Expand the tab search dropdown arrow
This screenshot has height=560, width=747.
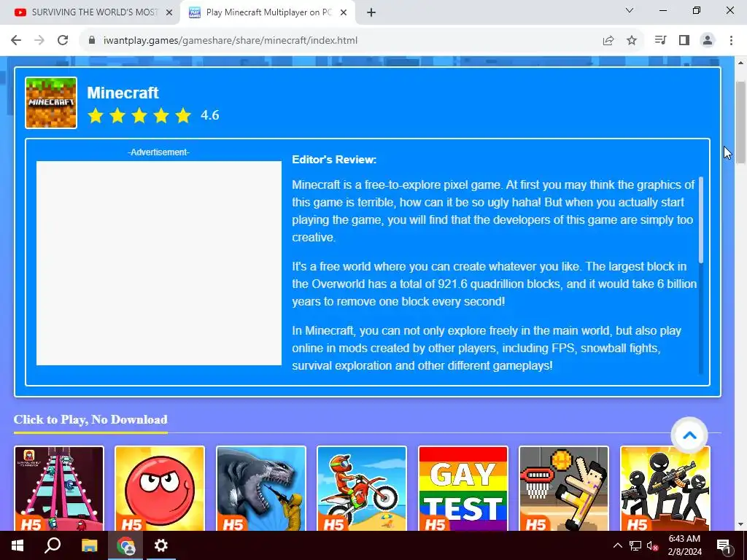click(x=630, y=10)
